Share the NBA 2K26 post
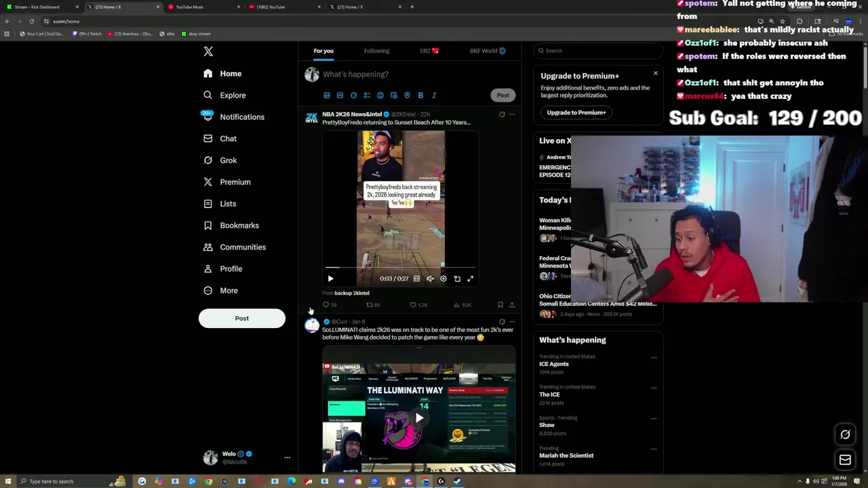 pos(512,305)
